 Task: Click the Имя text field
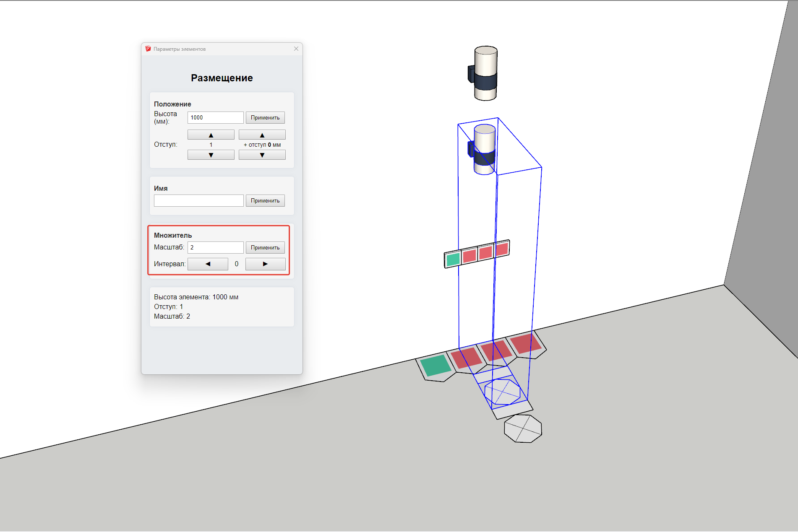(198, 201)
